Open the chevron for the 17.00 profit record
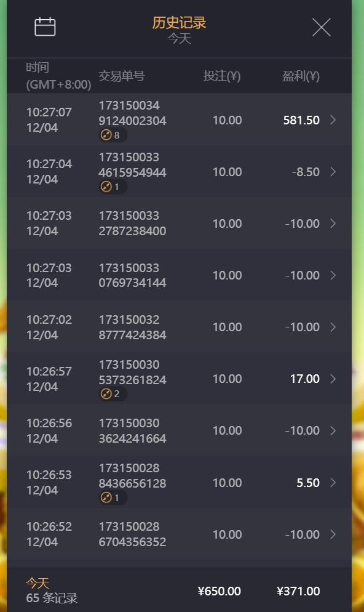The width and height of the screenshot is (364, 612). 333,379
